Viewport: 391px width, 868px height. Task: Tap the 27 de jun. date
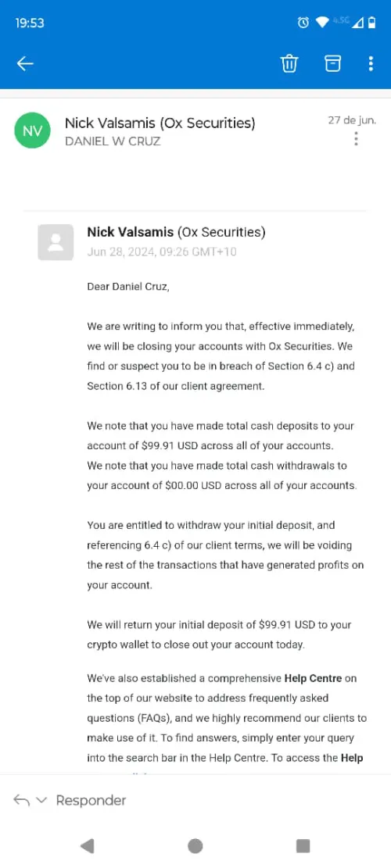(352, 120)
